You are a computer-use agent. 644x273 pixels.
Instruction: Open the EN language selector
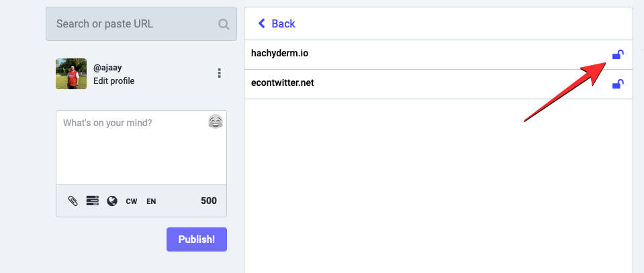[151, 201]
